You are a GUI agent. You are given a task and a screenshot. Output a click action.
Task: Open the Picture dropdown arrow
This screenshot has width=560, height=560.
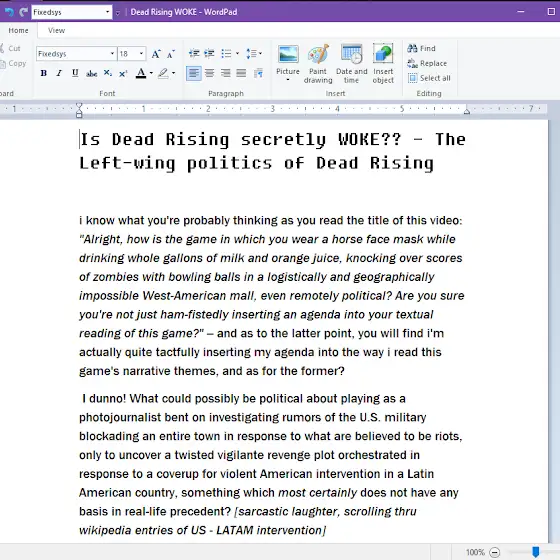click(x=288, y=80)
